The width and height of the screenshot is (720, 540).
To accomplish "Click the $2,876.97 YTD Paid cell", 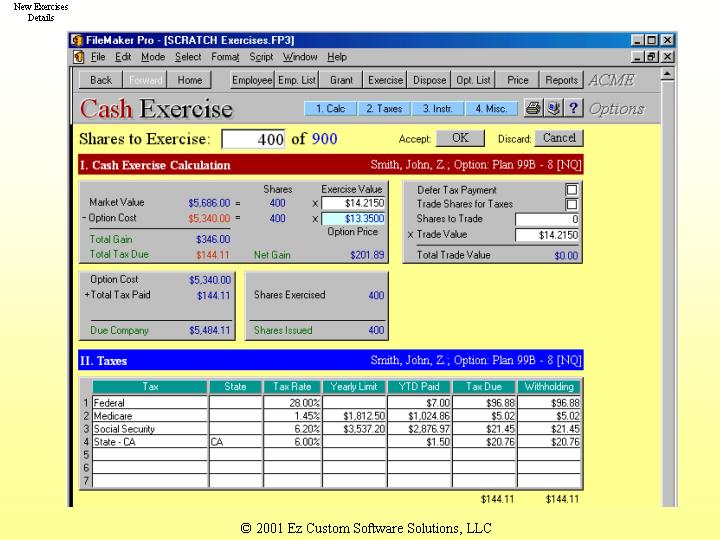I will 419,429.
